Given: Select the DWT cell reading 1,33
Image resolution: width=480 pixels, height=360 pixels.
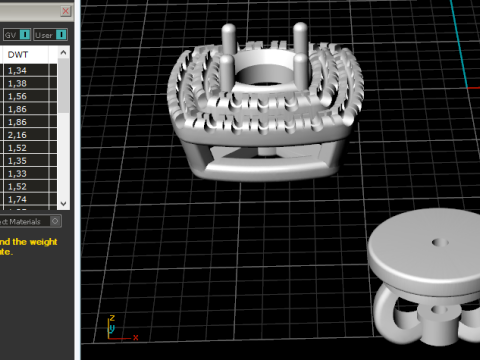Looking at the screenshot, I should coord(26,174).
